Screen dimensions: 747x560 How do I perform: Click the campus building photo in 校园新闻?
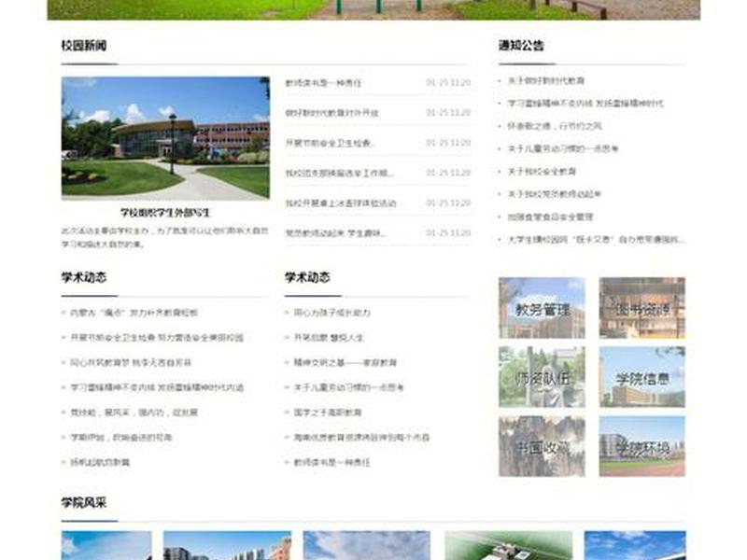click(165, 138)
